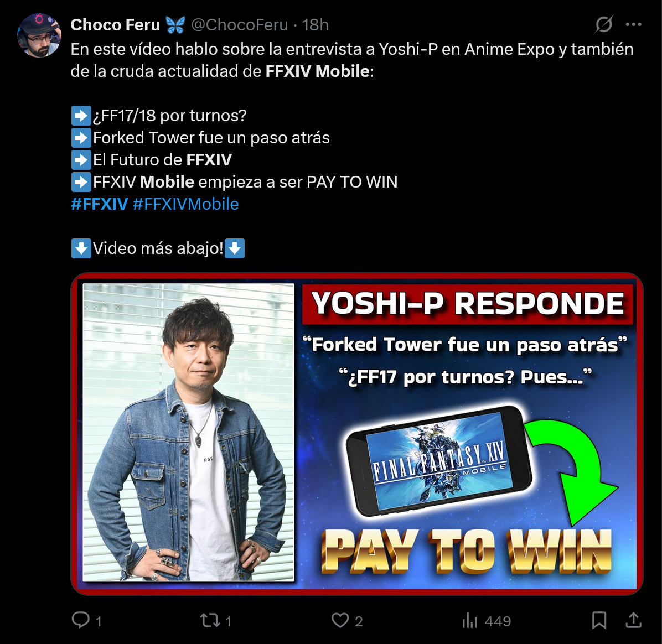This screenshot has height=644, width=662.
Task: Click the Grok slashed-circle icon
Action: [x=604, y=24]
